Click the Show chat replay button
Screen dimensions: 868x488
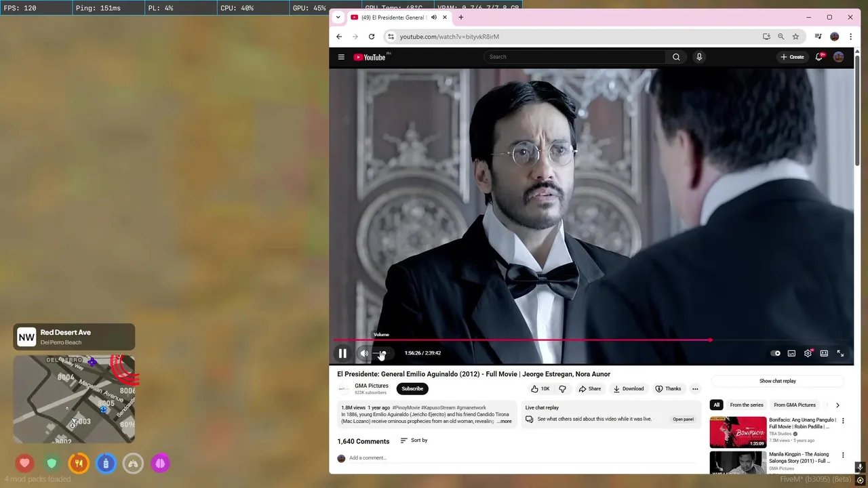(x=777, y=381)
